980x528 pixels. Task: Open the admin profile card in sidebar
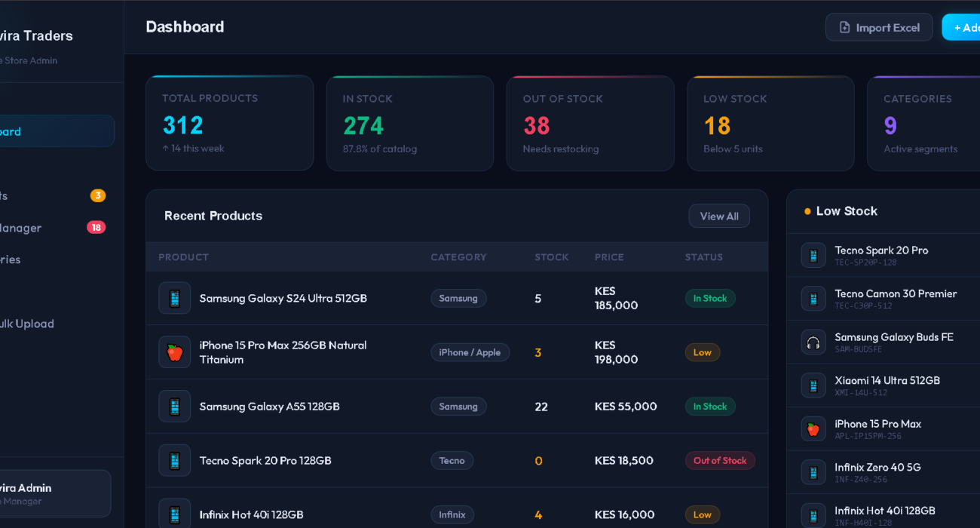(53, 493)
